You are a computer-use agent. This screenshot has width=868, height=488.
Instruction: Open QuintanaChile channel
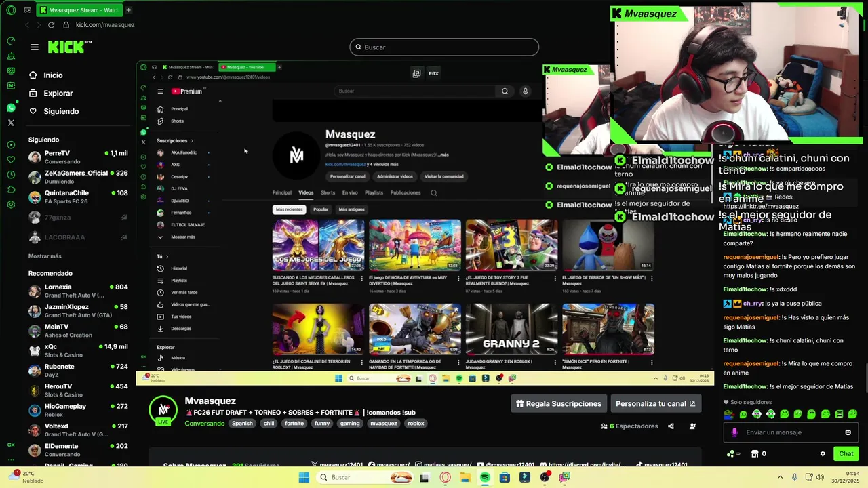[x=78, y=197]
